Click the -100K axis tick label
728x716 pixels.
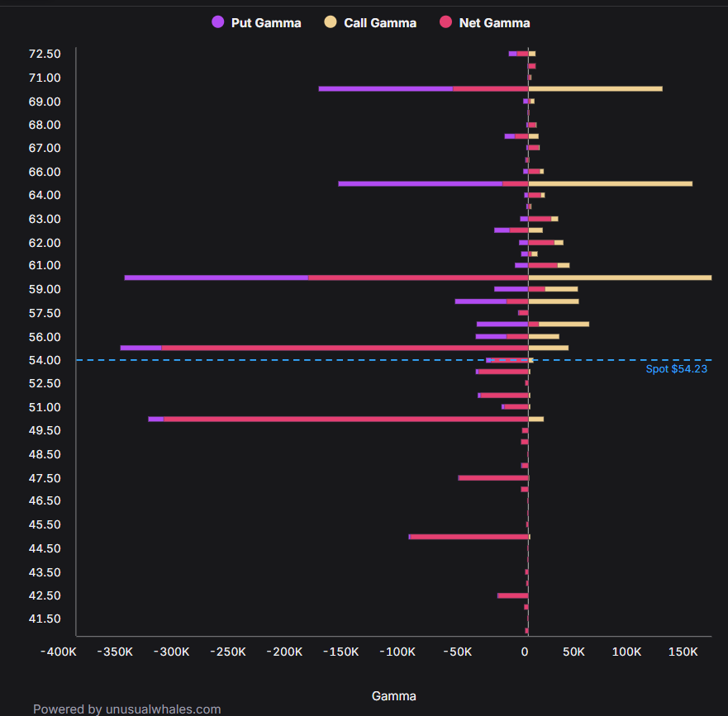coord(397,652)
